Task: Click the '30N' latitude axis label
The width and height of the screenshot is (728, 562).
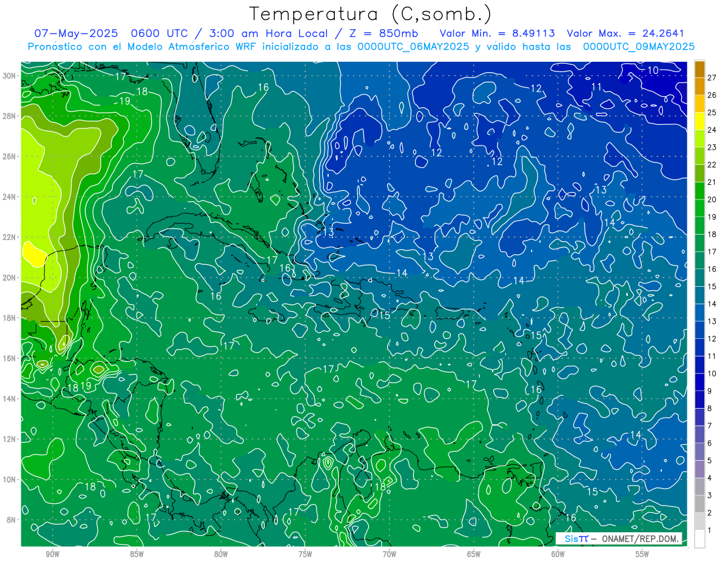Action: (9, 76)
